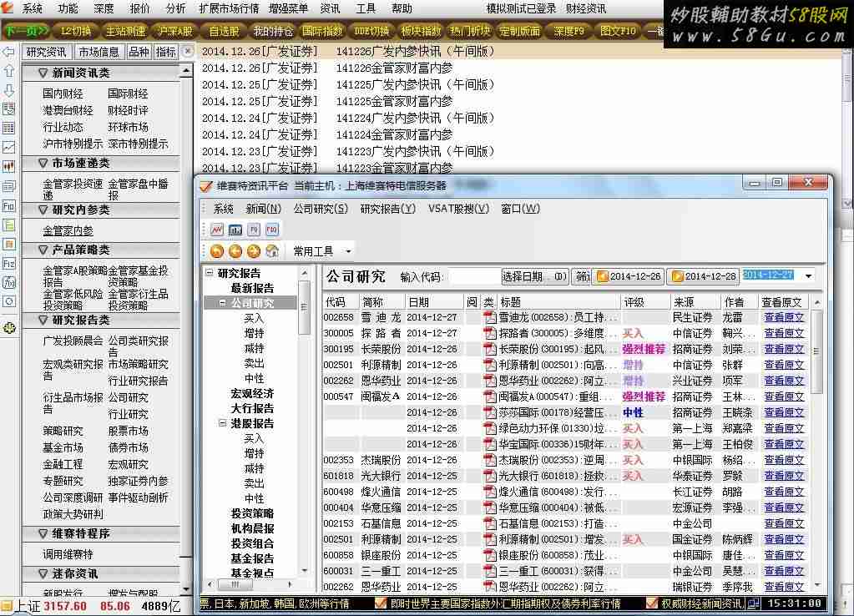
Task: Click the F10 sidebar strip icon
Action: tap(8, 206)
